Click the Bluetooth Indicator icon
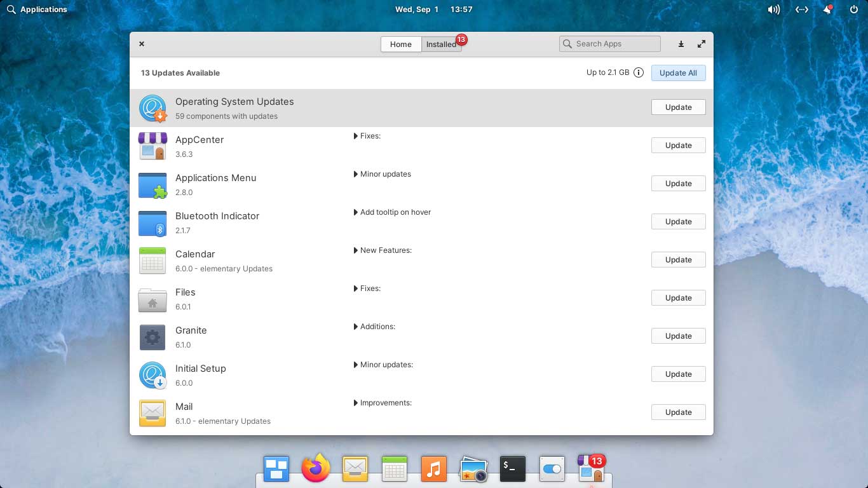This screenshot has height=488, width=868. 153,223
